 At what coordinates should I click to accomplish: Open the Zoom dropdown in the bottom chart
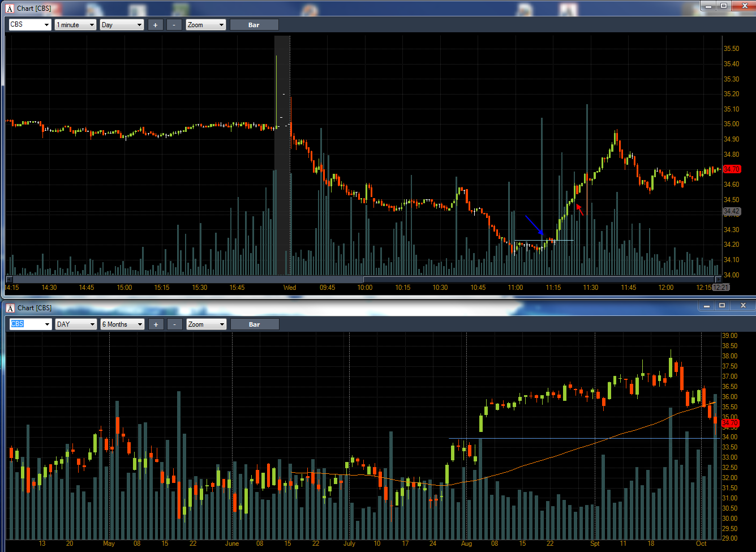pyautogui.click(x=207, y=324)
